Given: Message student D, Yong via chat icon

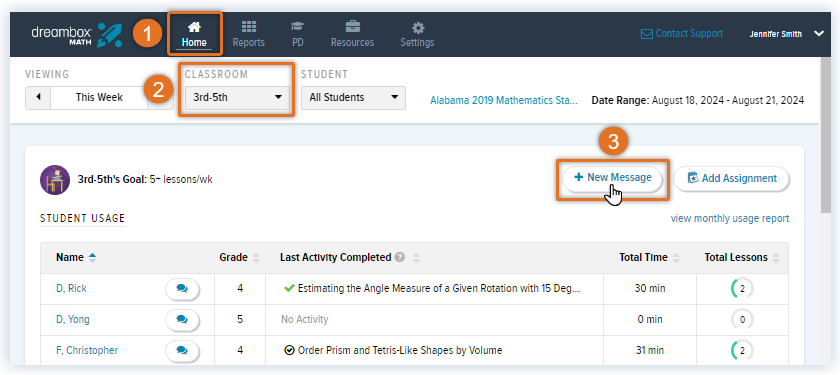Looking at the screenshot, I should [x=182, y=319].
